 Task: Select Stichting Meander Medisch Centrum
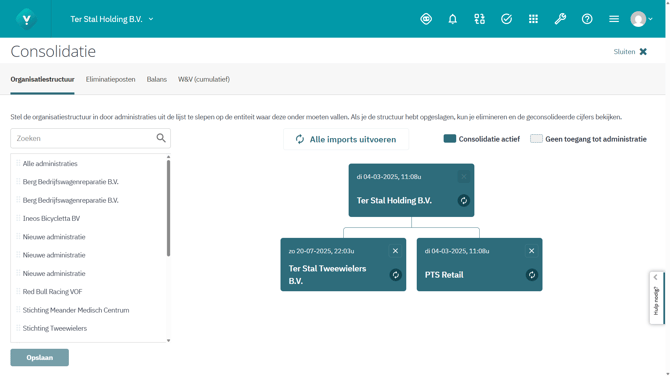(76, 310)
